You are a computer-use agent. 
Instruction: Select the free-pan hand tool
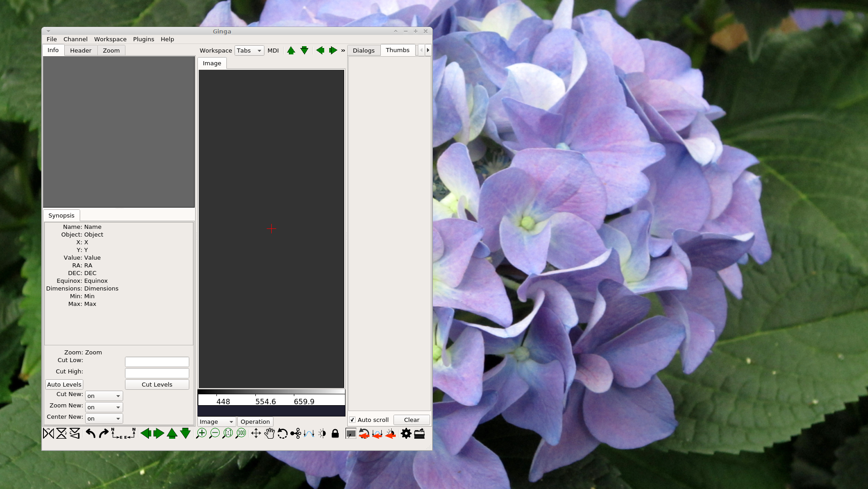coord(270,434)
